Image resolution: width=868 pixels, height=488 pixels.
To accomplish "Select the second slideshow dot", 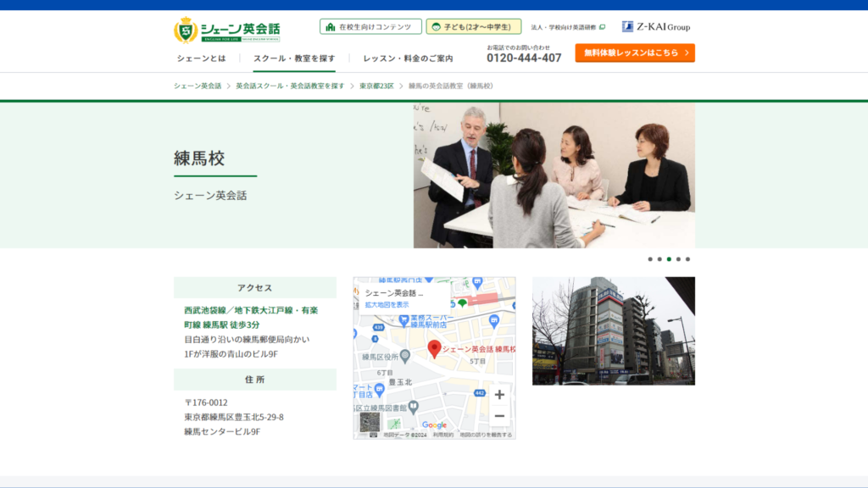I will point(659,259).
